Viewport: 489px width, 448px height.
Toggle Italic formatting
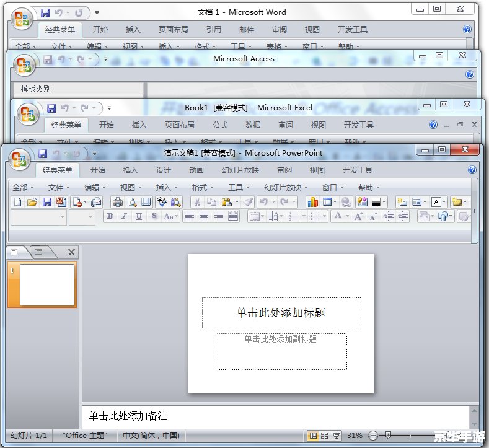pyautogui.click(x=124, y=216)
